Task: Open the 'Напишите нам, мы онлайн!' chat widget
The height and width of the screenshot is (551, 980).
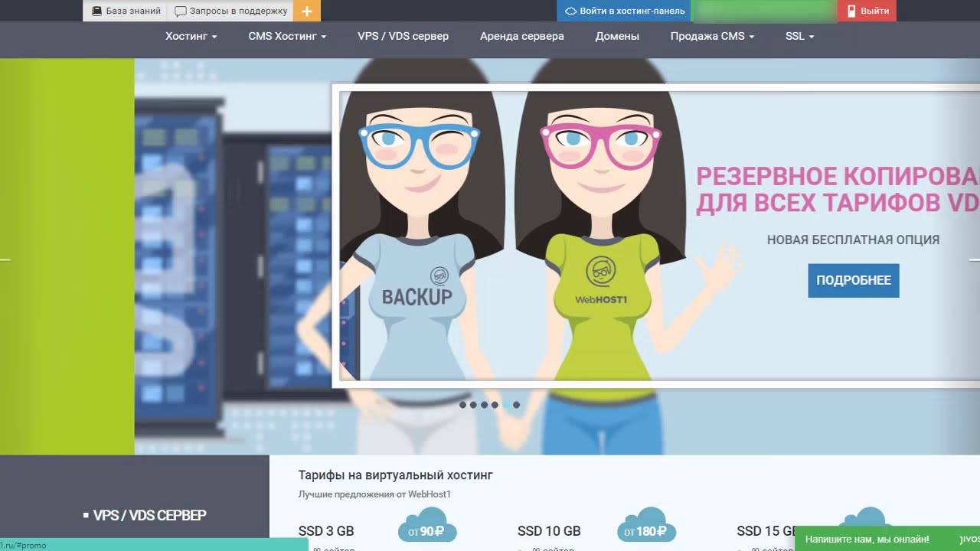Action: click(x=887, y=539)
